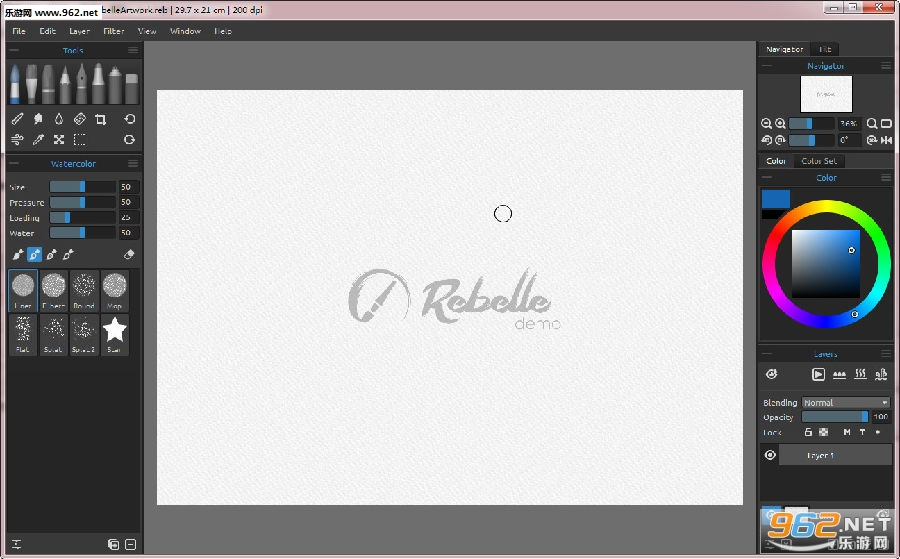Open the Layer menu
The width and height of the screenshot is (900, 559).
(79, 31)
